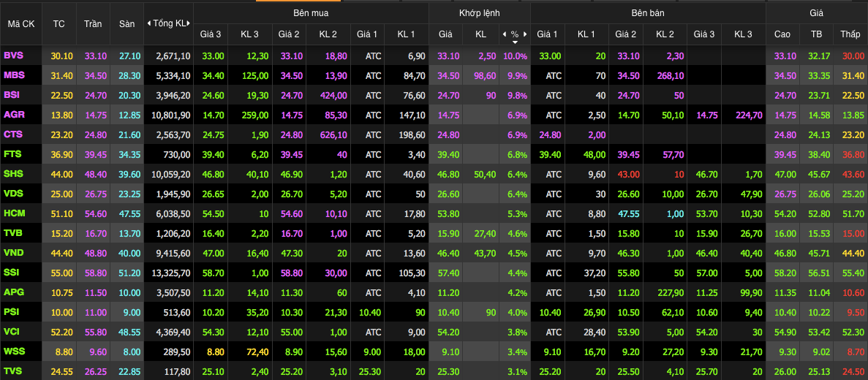Sort by the Mã CK column header
This screenshot has width=868, height=380.
pos(21,23)
